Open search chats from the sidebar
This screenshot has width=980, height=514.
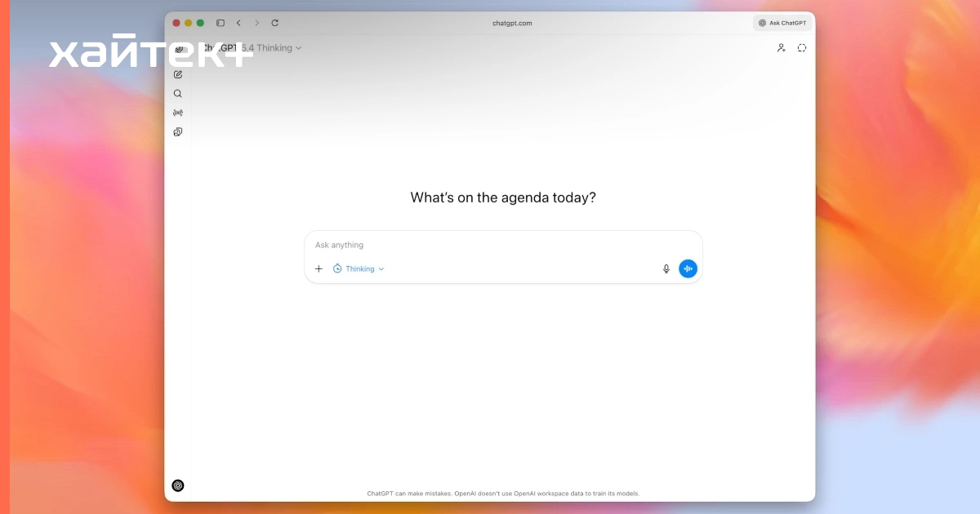(178, 94)
